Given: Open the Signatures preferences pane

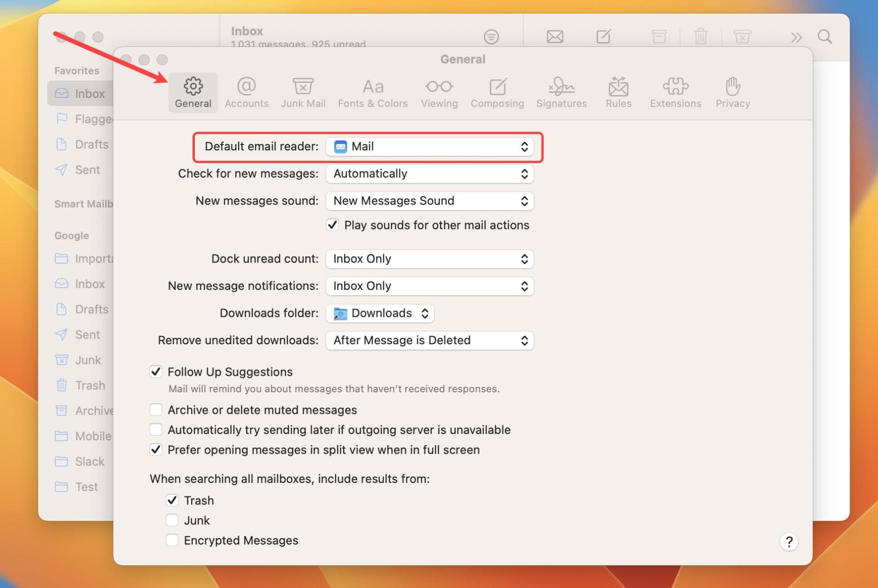Looking at the screenshot, I should click(561, 92).
